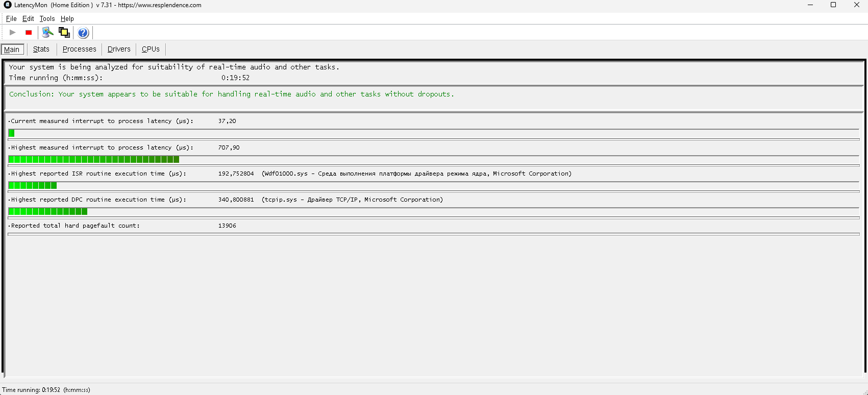Click the Wdf01000.sys driver description
Image resolution: width=868 pixels, height=395 pixels.
coord(416,174)
